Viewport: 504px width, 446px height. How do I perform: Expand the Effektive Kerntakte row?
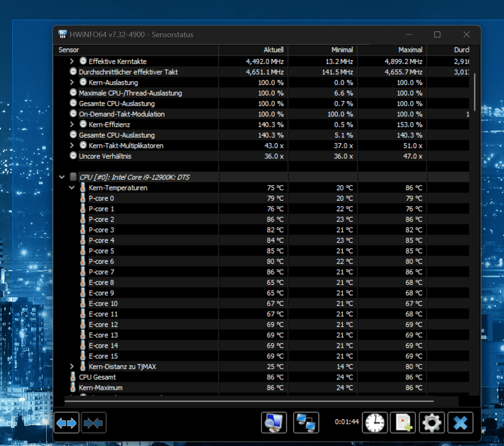pyautogui.click(x=72, y=61)
